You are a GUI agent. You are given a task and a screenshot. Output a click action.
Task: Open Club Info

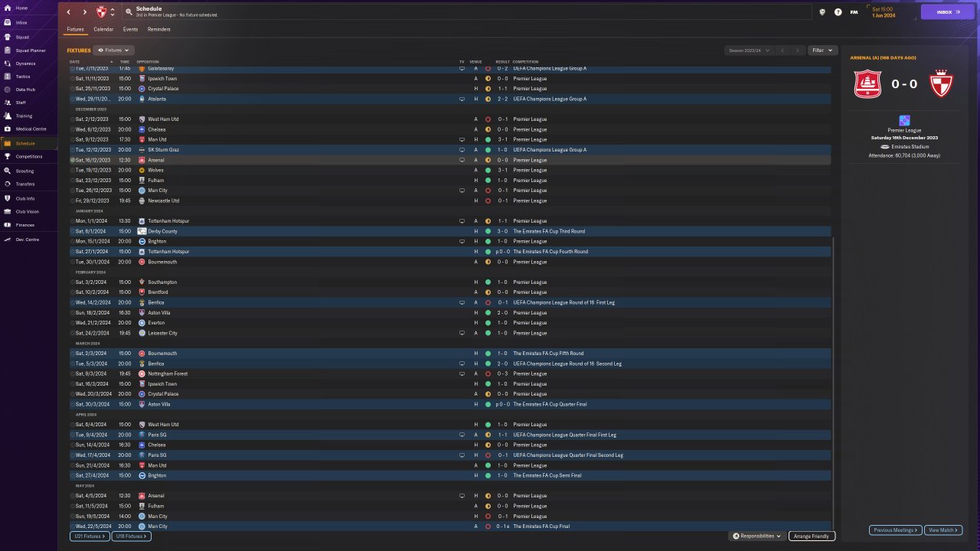(28, 198)
